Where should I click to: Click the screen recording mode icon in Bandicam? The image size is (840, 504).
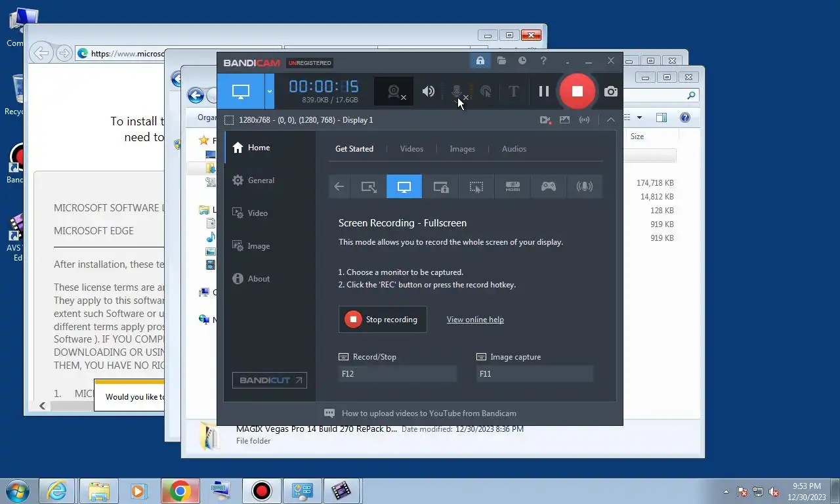coord(241,91)
